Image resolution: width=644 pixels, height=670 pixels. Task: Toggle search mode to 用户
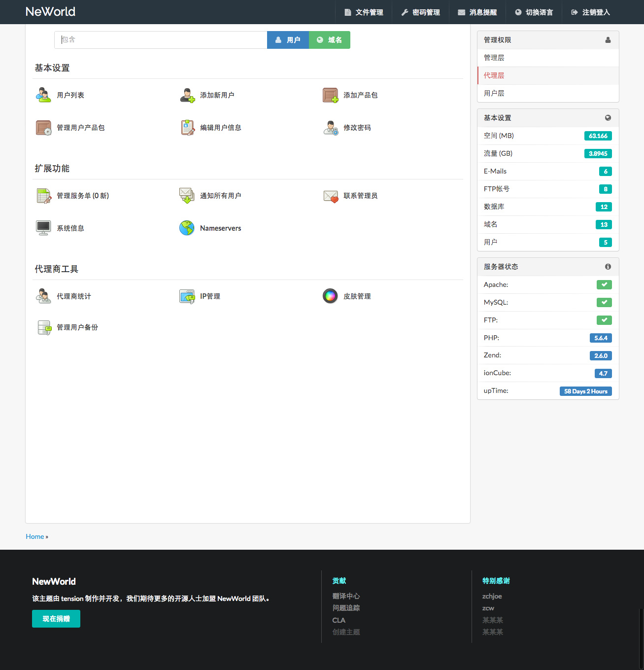tap(288, 40)
